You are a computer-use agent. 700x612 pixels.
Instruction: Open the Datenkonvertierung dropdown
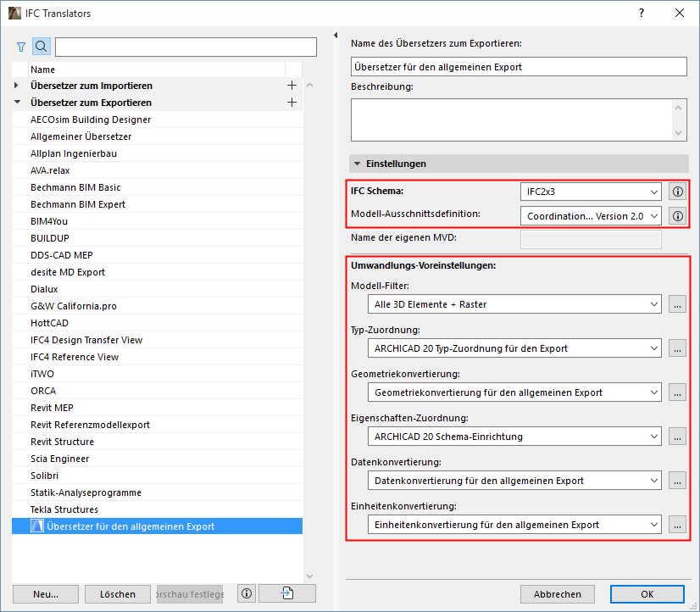(x=514, y=481)
